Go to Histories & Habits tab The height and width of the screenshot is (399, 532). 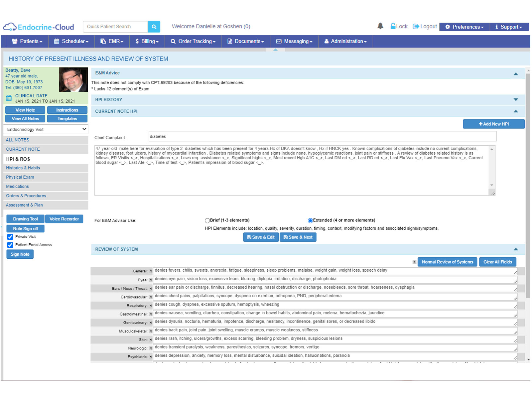pyautogui.click(x=46, y=168)
